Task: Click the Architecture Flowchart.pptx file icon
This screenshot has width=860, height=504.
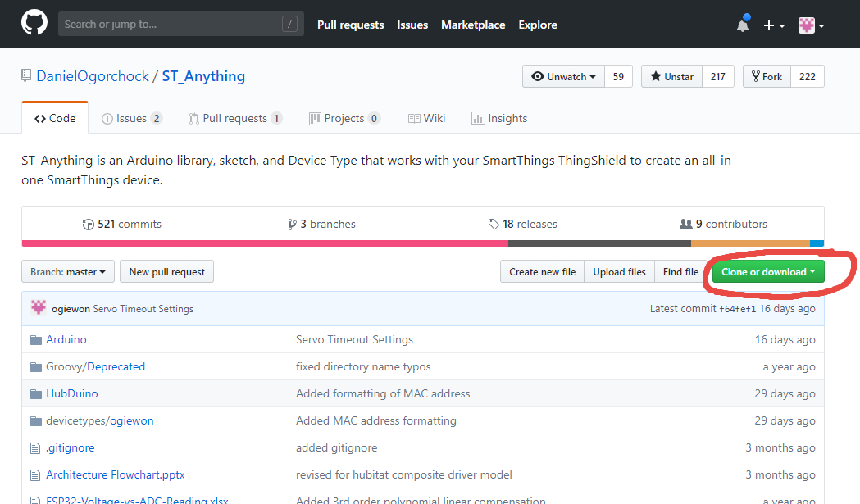Action: (35, 475)
